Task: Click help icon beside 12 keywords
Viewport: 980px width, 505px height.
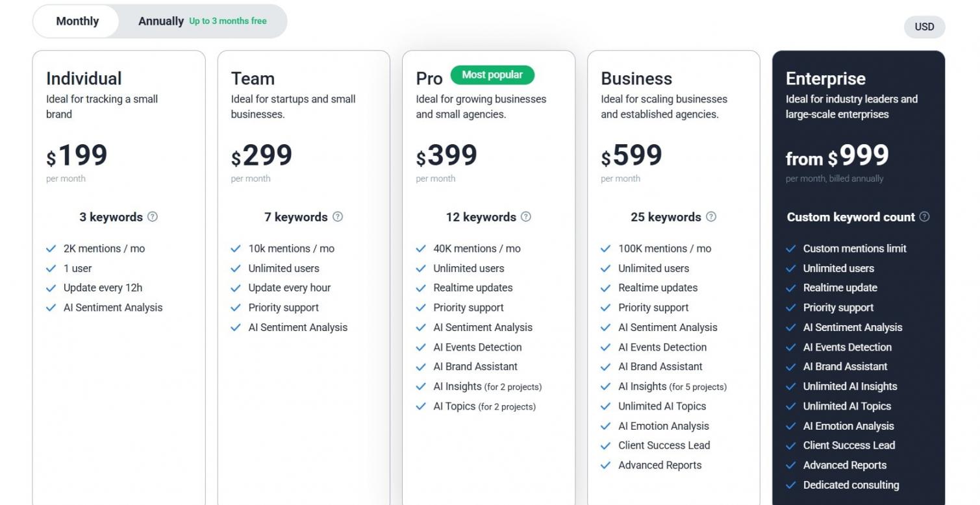Action: pyautogui.click(x=526, y=217)
